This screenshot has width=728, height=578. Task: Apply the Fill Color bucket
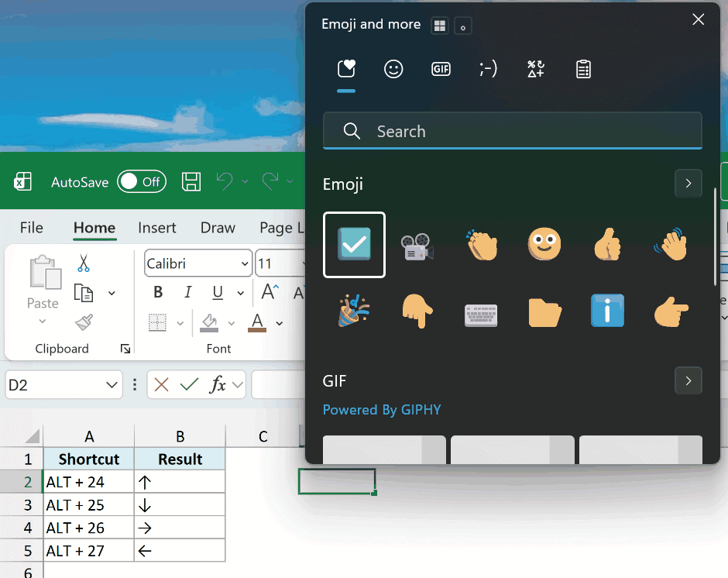click(209, 322)
